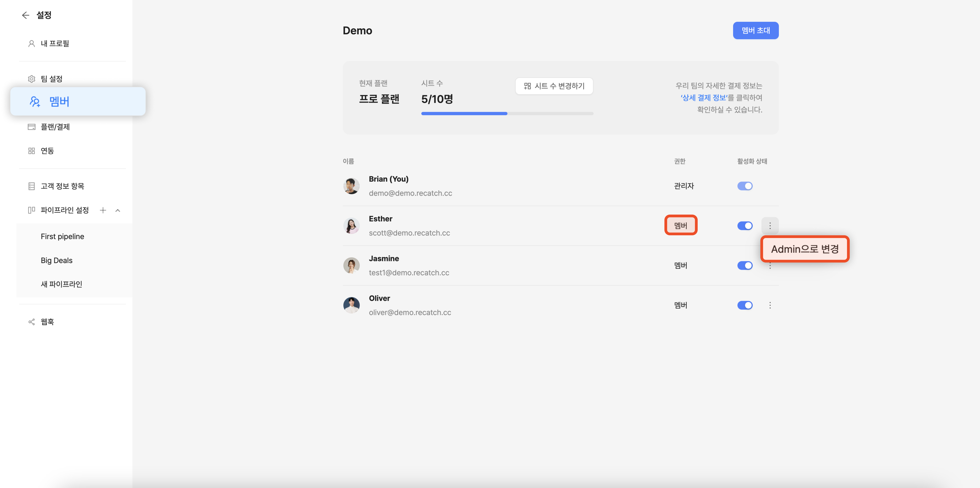Viewport: 980px width, 488px height.
Task: Collapse the 파이프라인 설정 section chevron
Action: coord(118,210)
